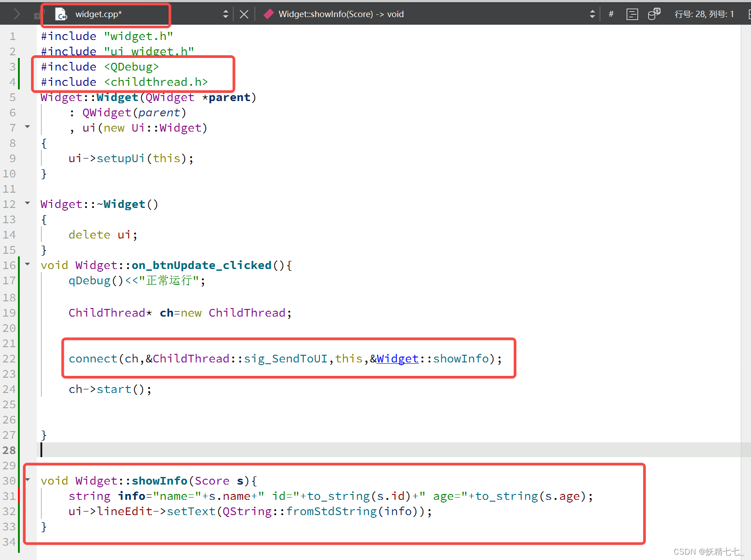Collapse showInfo function fold at line 30
751x560 pixels.
[x=27, y=480]
